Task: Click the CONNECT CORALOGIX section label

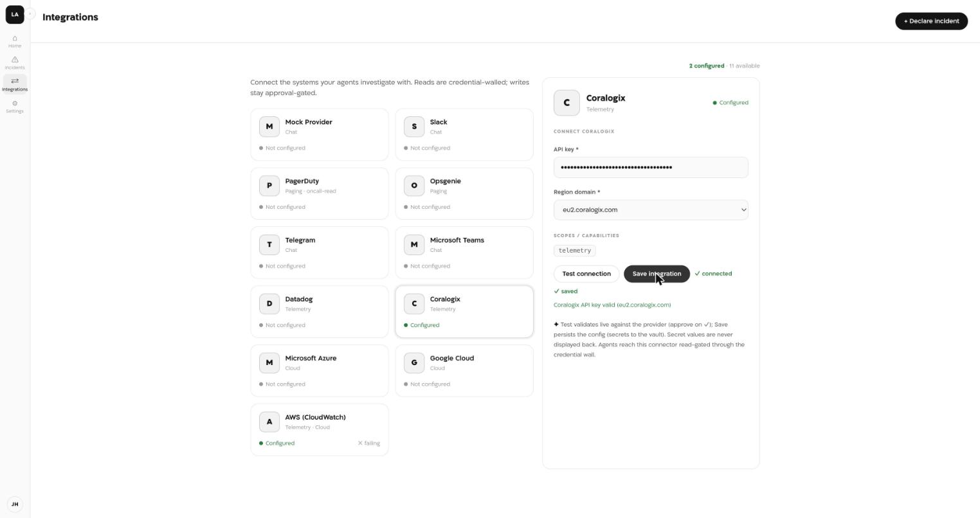Action: [584, 132]
